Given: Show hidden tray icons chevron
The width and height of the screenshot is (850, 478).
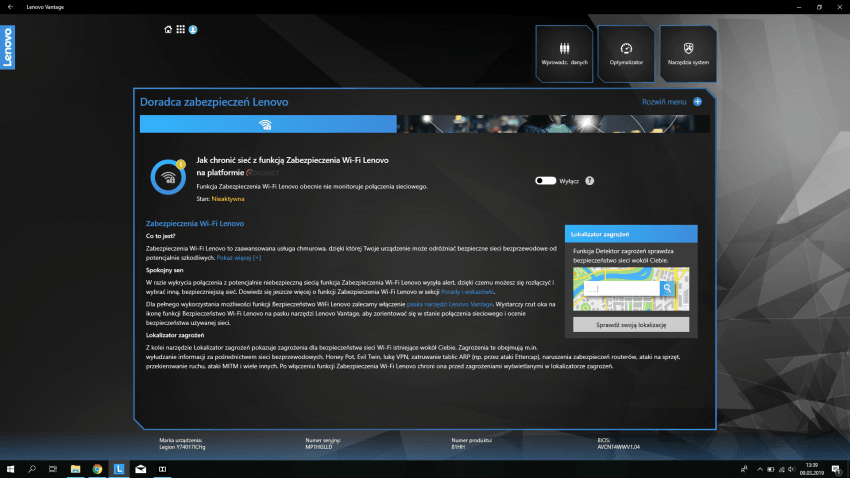Looking at the screenshot, I should click(x=759, y=469).
